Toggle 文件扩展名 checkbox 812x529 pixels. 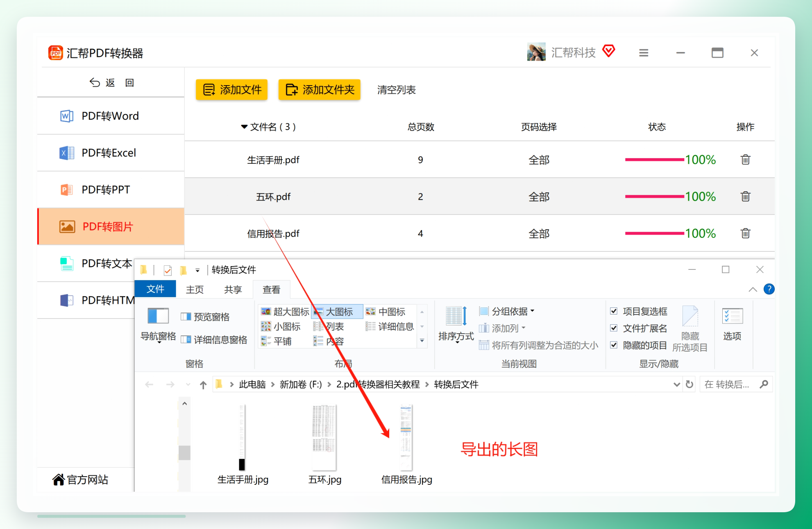coord(614,328)
